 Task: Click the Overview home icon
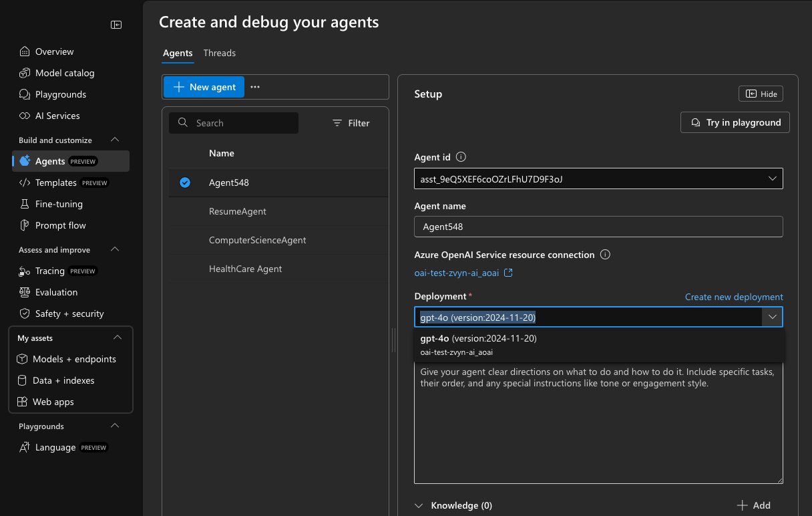(25, 51)
